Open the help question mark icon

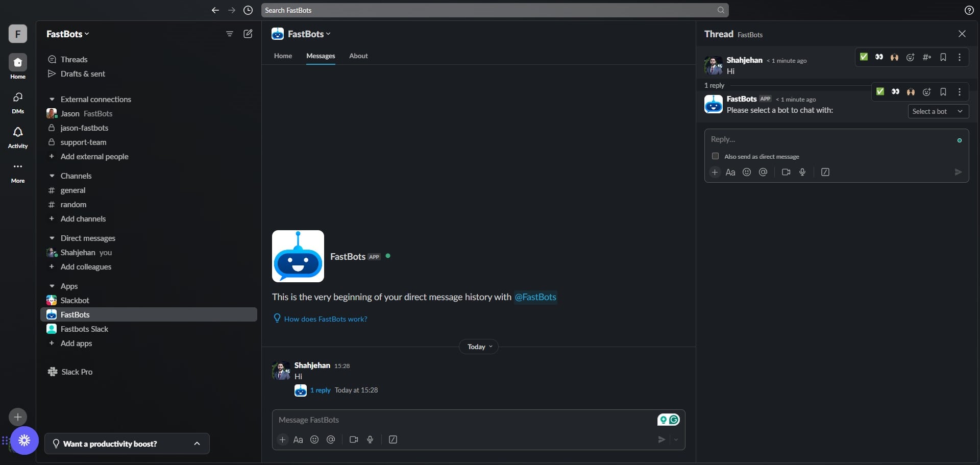click(969, 10)
